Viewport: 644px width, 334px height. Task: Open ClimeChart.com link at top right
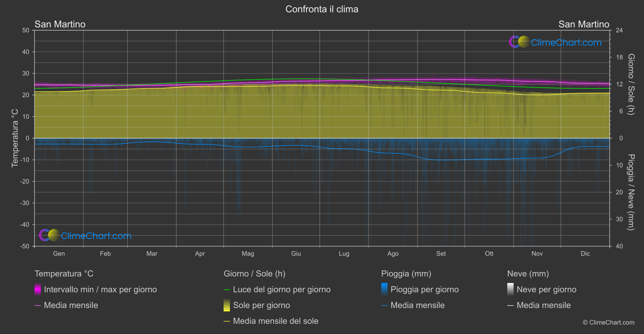point(566,43)
